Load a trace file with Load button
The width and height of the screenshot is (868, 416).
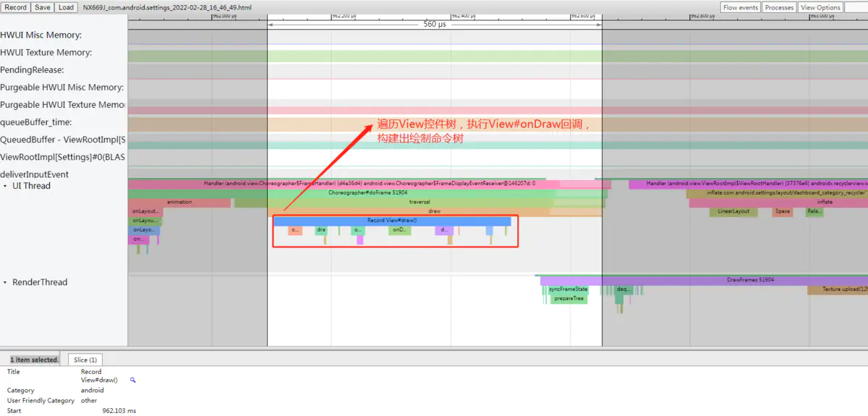[66, 7]
